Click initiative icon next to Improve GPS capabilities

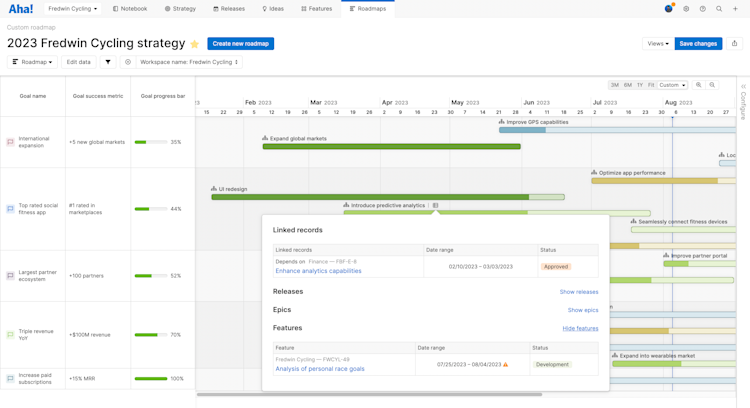click(502, 122)
